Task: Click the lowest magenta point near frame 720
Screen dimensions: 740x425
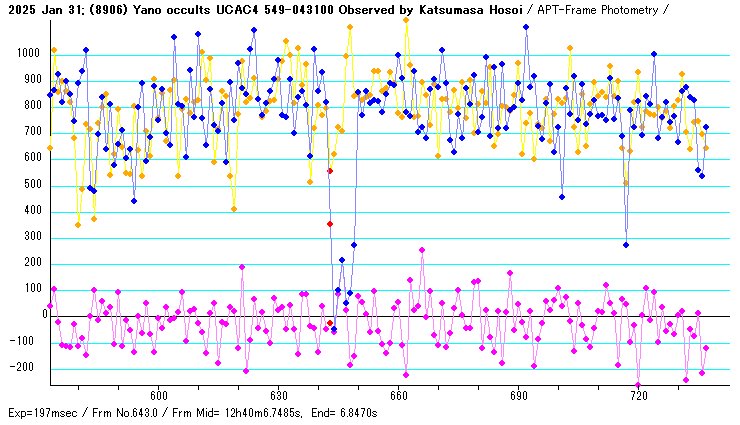Action: pyautogui.click(x=638, y=384)
